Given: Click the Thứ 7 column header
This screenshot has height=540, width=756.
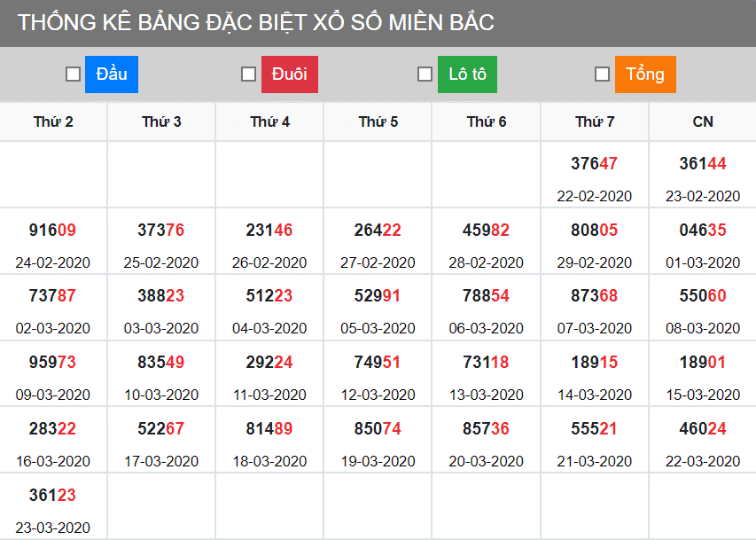Looking at the screenshot, I should (x=595, y=121).
